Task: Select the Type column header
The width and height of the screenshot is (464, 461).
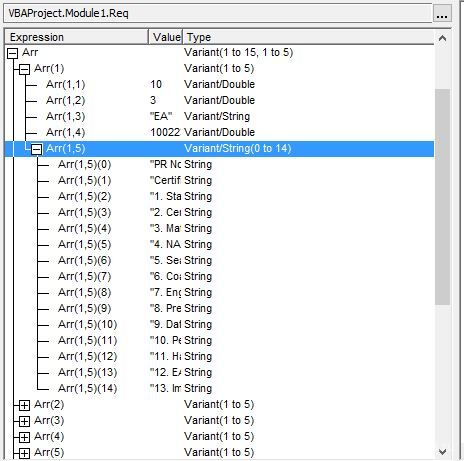Action: point(309,37)
